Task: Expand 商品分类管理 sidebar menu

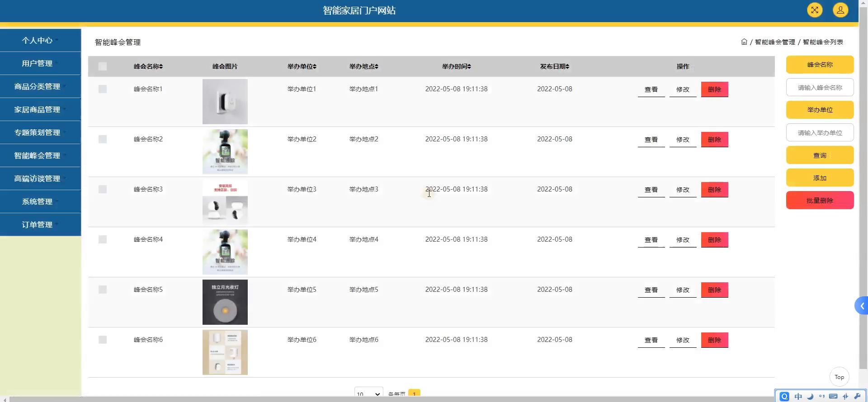Action: [41, 87]
